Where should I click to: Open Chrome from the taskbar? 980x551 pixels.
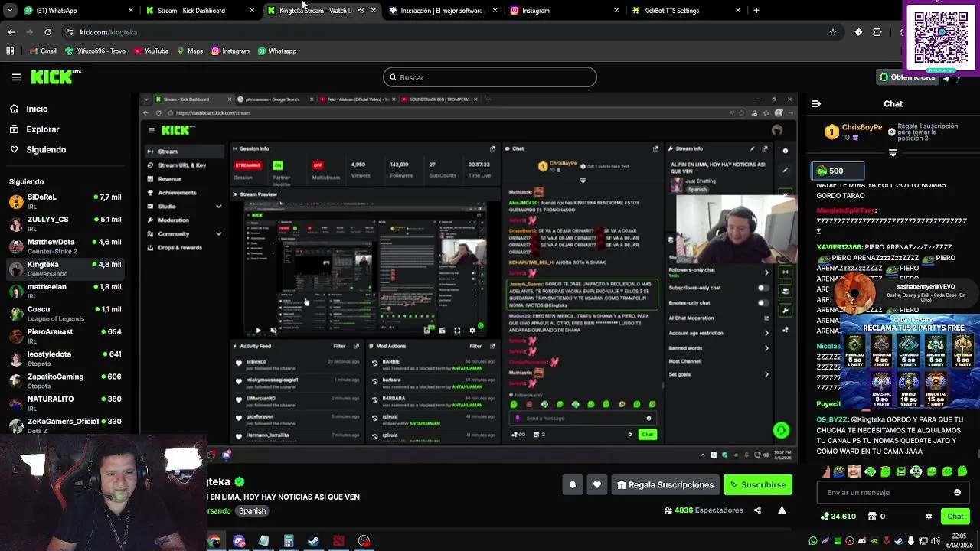pyautogui.click(x=214, y=541)
